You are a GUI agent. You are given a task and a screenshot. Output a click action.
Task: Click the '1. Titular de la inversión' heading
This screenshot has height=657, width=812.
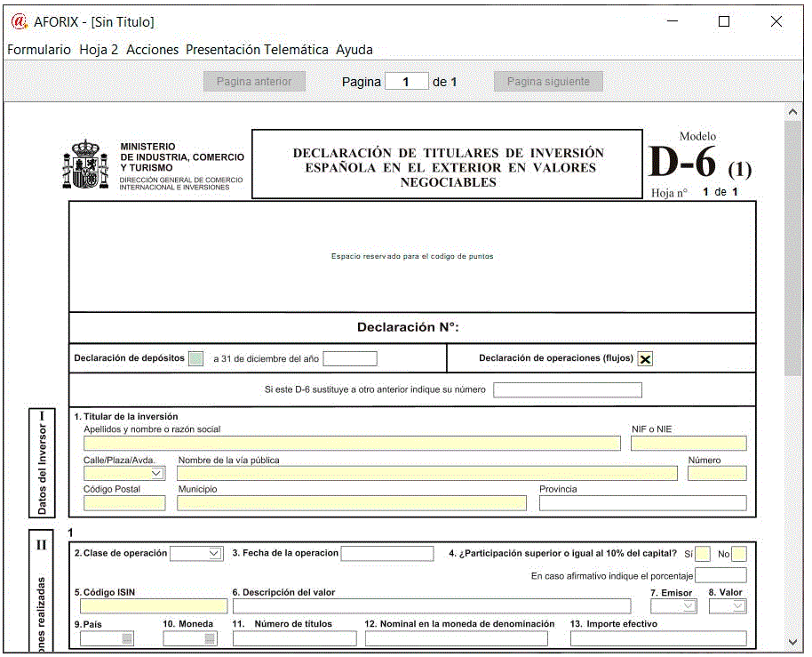coord(126,417)
